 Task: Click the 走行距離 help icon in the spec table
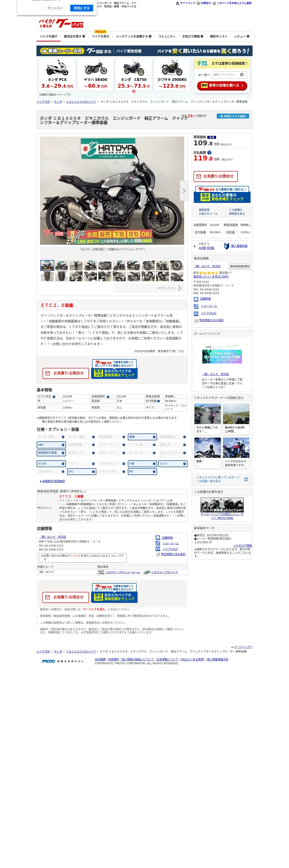158,401
